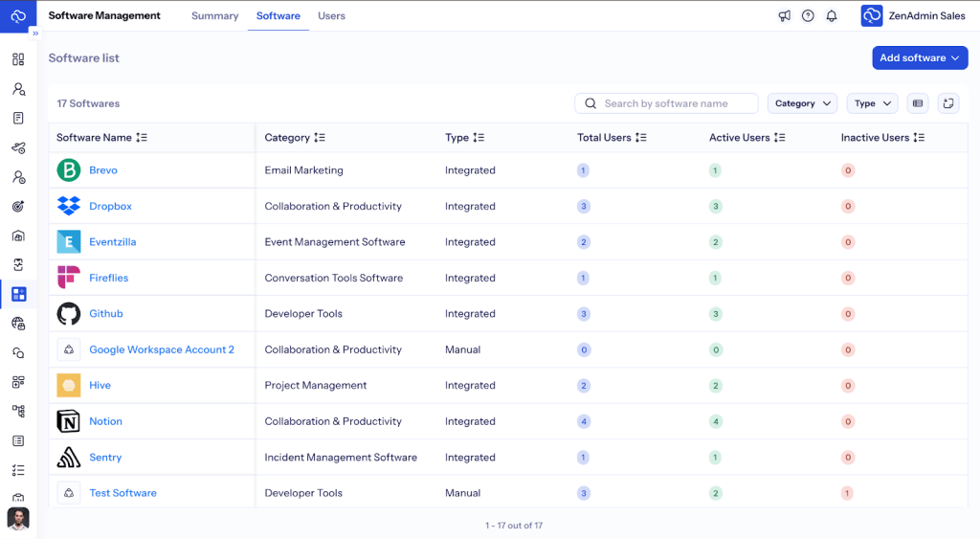Switch to the Summary tab
Screen dimensions: 980x539
point(214,16)
